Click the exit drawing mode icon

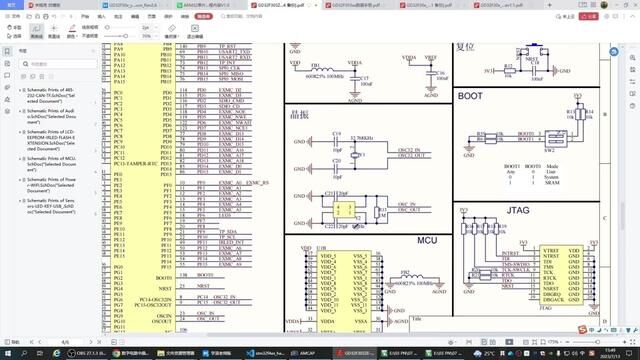click(195, 31)
